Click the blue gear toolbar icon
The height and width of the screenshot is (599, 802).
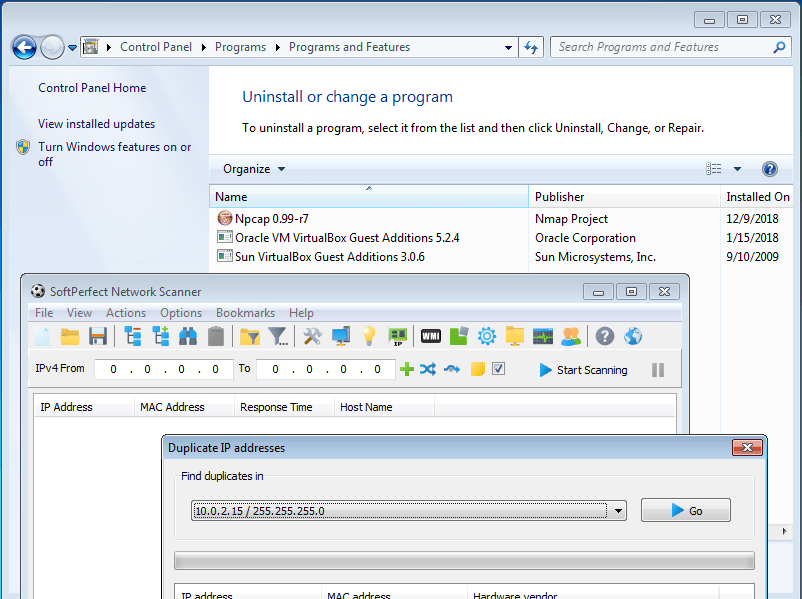click(x=486, y=336)
